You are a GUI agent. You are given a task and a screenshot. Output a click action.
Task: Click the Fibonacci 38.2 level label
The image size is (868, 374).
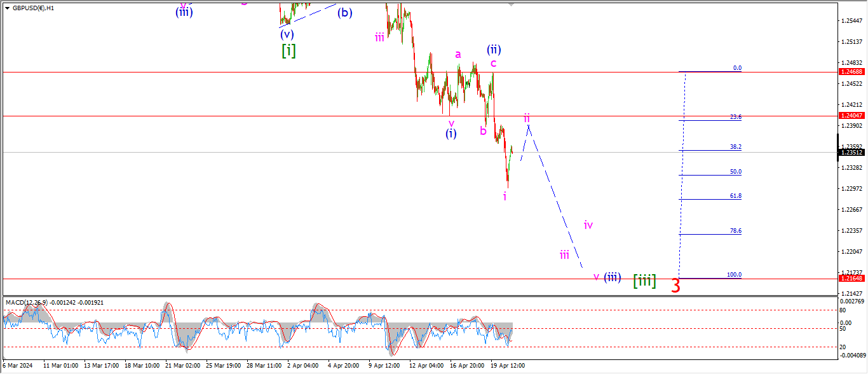(736, 147)
